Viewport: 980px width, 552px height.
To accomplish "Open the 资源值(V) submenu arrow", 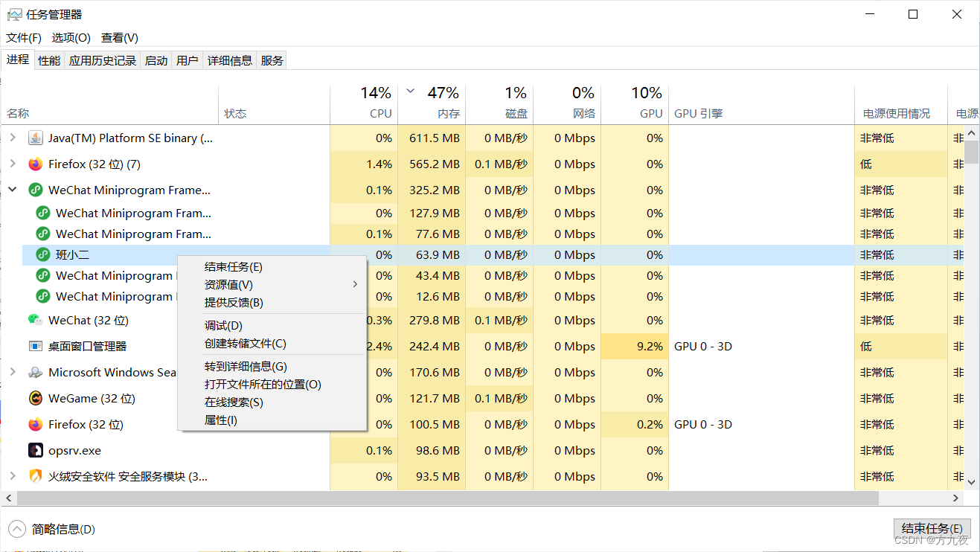I will [355, 285].
